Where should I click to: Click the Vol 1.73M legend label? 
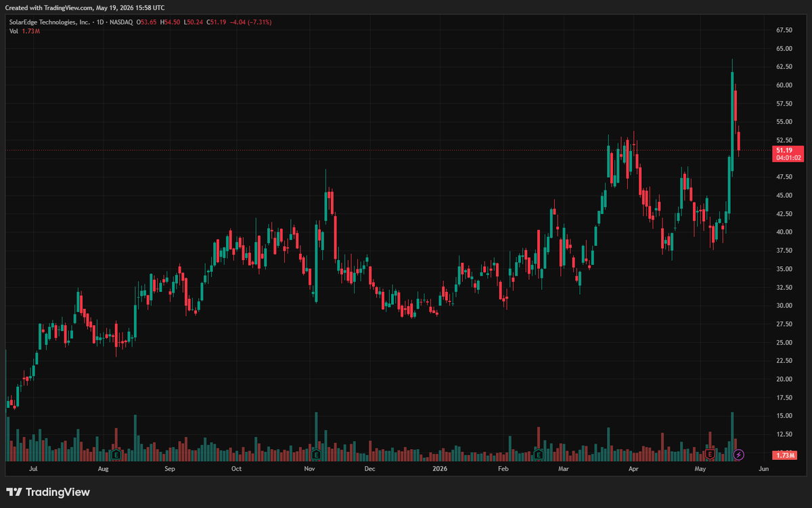[24, 32]
